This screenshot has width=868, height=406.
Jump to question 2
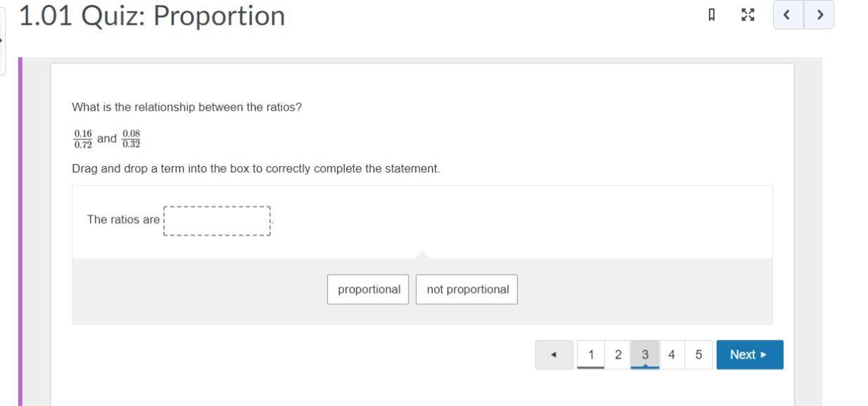[618, 355]
